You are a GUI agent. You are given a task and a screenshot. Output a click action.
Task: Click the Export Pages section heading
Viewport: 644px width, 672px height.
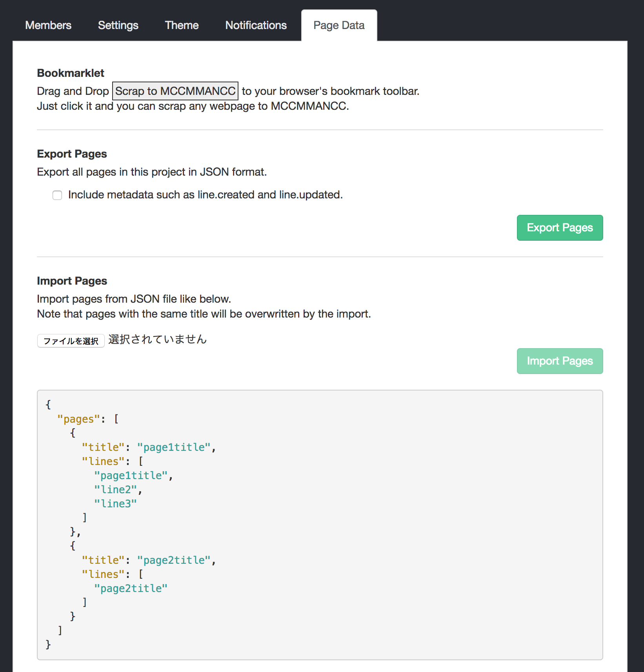(x=72, y=154)
